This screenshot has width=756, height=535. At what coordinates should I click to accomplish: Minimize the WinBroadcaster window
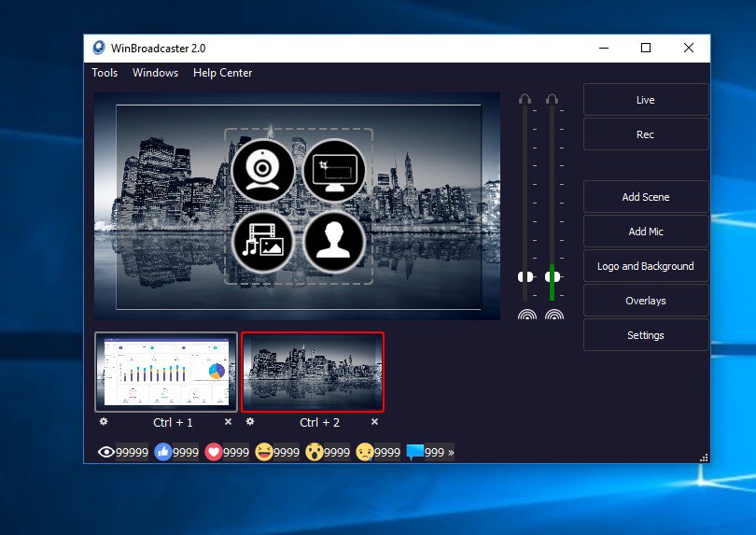(x=604, y=48)
